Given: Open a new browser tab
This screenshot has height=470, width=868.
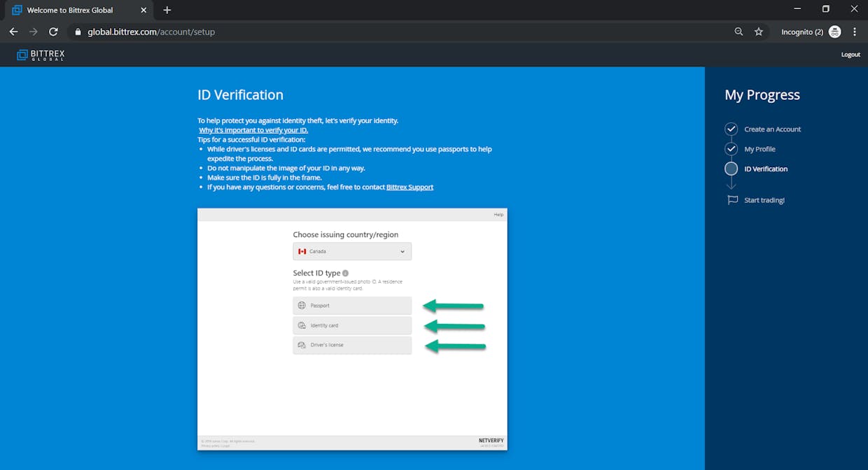Looking at the screenshot, I should tap(167, 10).
